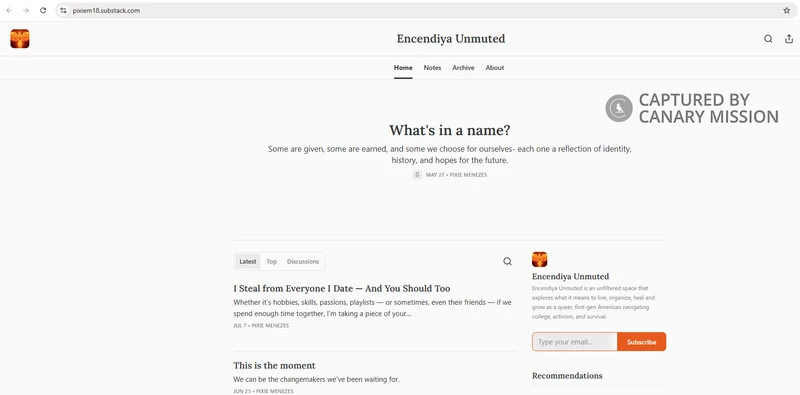800x395 pixels.
Task: Open the About tab
Action: tap(494, 68)
